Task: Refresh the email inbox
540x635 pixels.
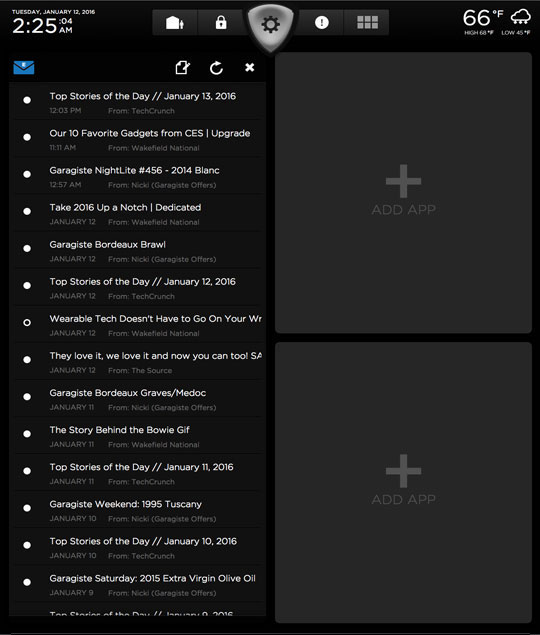Action: click(x=216, y=68)
